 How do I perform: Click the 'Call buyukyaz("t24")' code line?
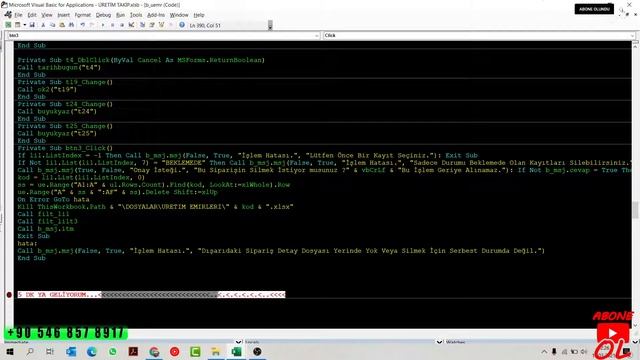(x=57, y=111)
